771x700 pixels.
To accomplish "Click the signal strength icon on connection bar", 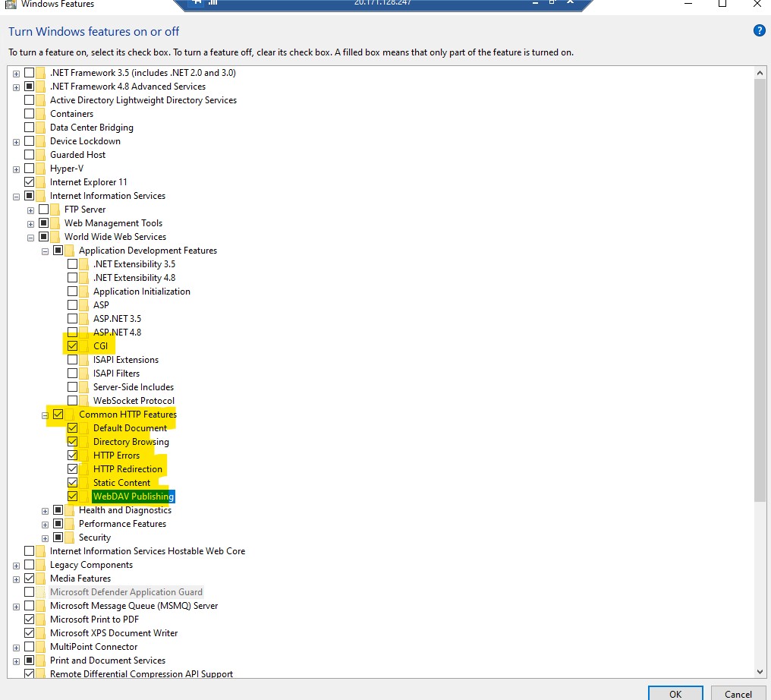I will [213, 2].
